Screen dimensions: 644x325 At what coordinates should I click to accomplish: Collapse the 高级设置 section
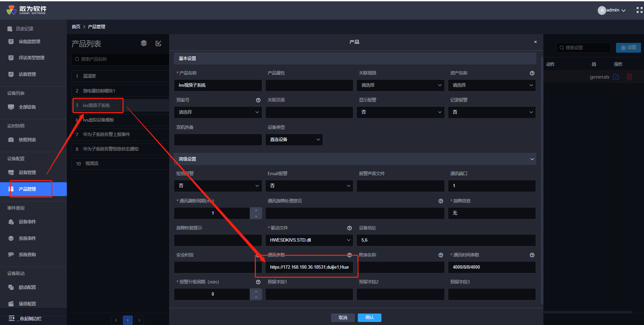coord(532,159)
